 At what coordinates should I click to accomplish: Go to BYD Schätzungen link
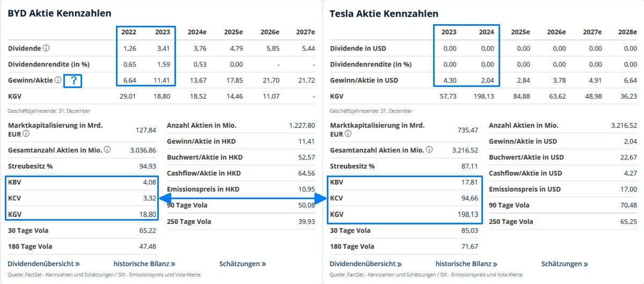243,264
